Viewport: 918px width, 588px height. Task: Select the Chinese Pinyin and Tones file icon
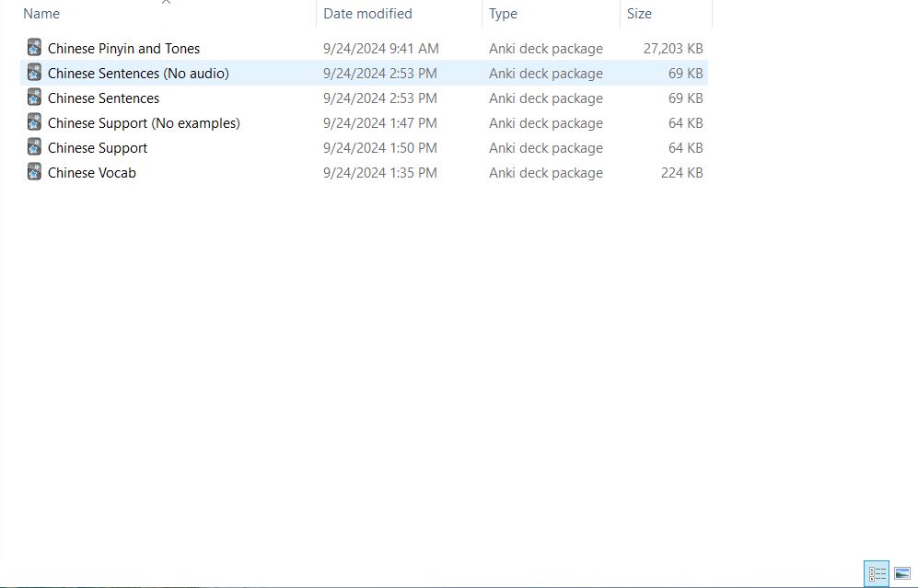point(35,48)
